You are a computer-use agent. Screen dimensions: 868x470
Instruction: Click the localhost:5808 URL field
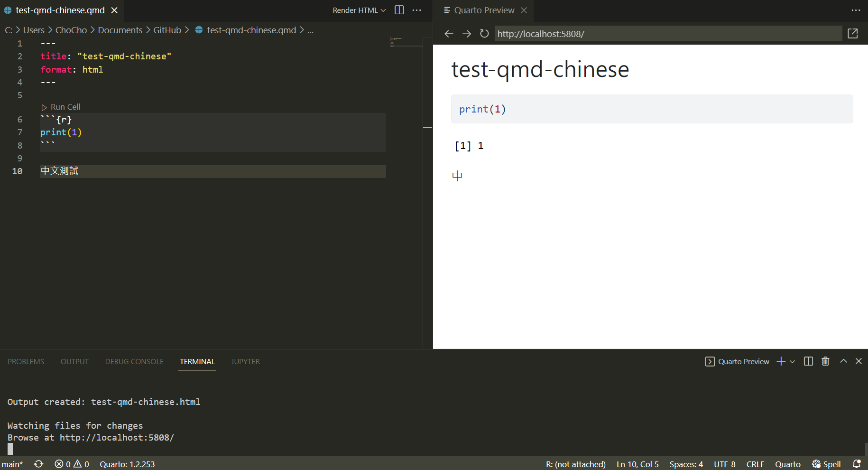pyautogui.click(x=668, y=34)
